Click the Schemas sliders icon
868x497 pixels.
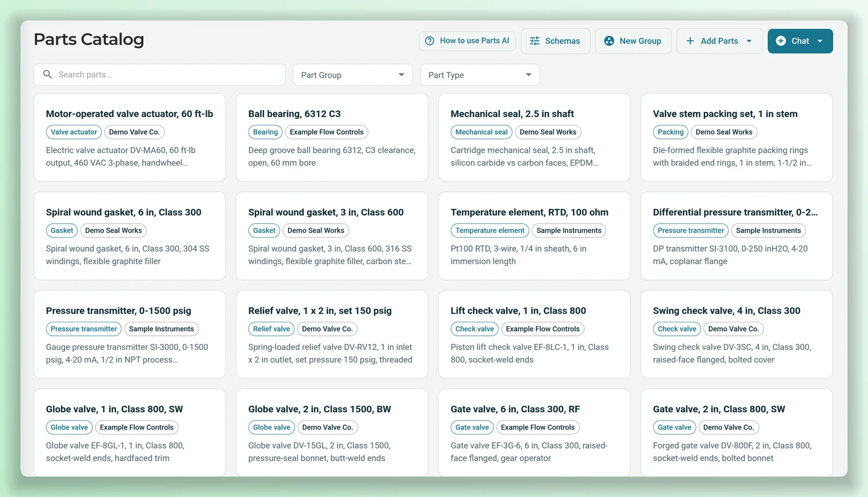click(534, 41)
